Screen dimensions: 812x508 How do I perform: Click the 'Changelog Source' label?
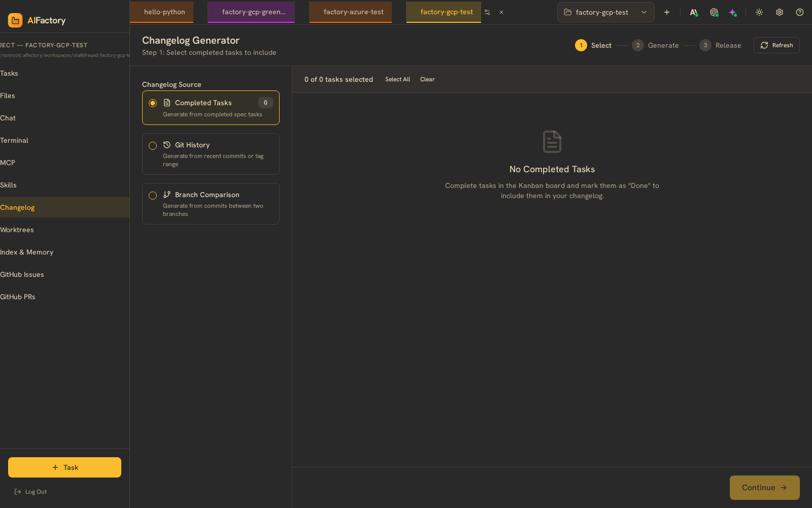point(172,84)
